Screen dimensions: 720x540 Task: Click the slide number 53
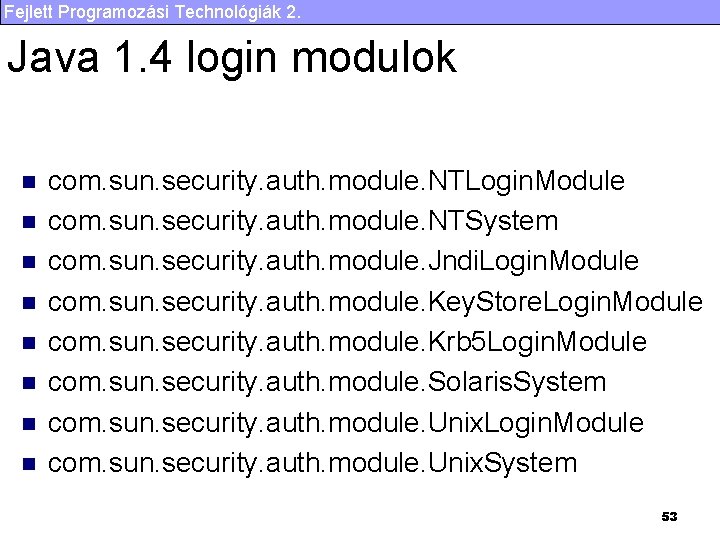click(669, 517)
